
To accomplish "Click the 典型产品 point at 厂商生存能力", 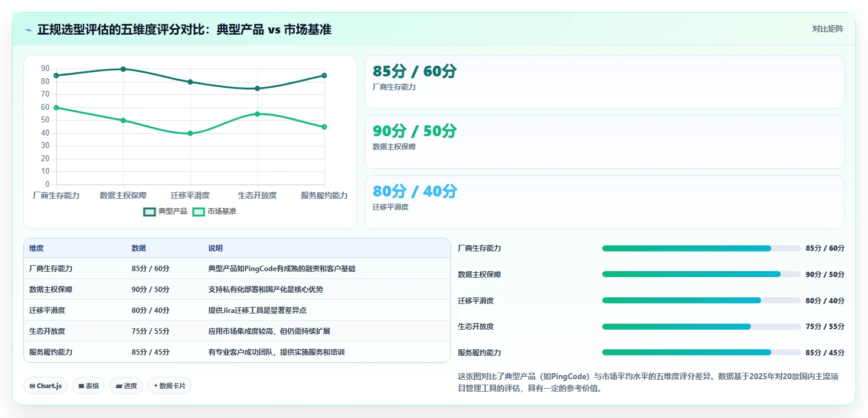I will [56, 75].
